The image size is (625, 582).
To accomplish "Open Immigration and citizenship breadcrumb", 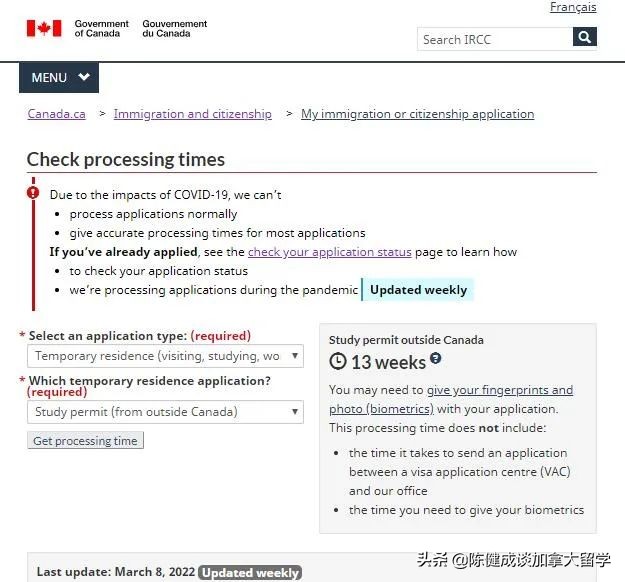I will [192, 114].
